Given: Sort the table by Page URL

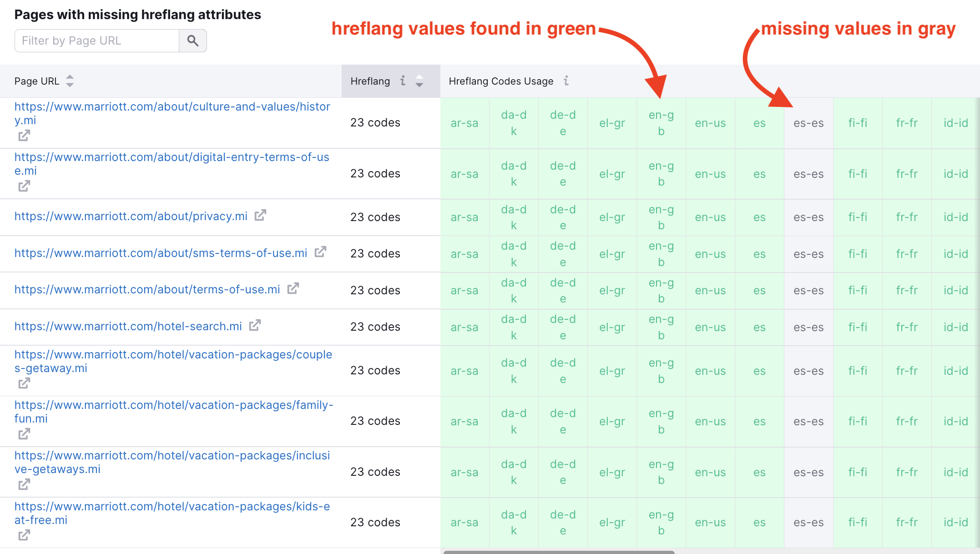Looking at the screenshot, I should [x=70, y=81].
